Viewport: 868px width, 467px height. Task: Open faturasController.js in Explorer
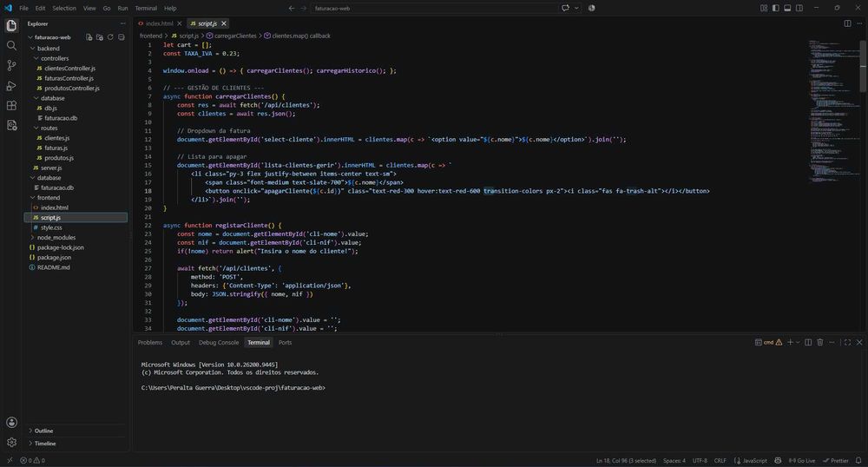(69, 78)
